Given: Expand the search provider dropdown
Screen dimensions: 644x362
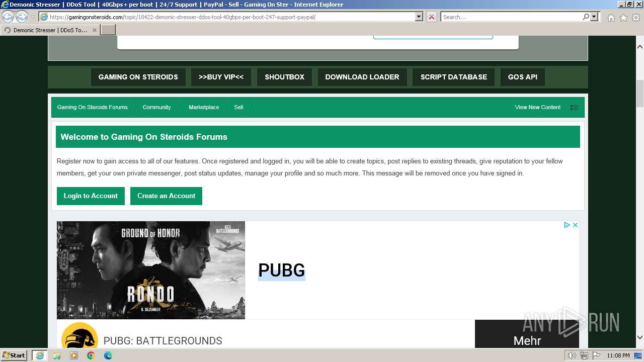Looking at the screenshot, I should coord(594,17).
